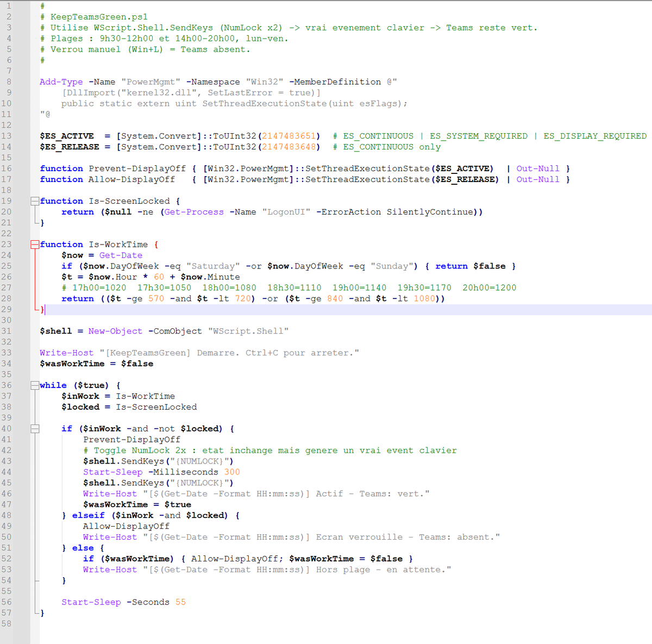Click the "Win32" namespace string
The height and width of the screenshot is (644, 652).
click(x=265, y=82)
